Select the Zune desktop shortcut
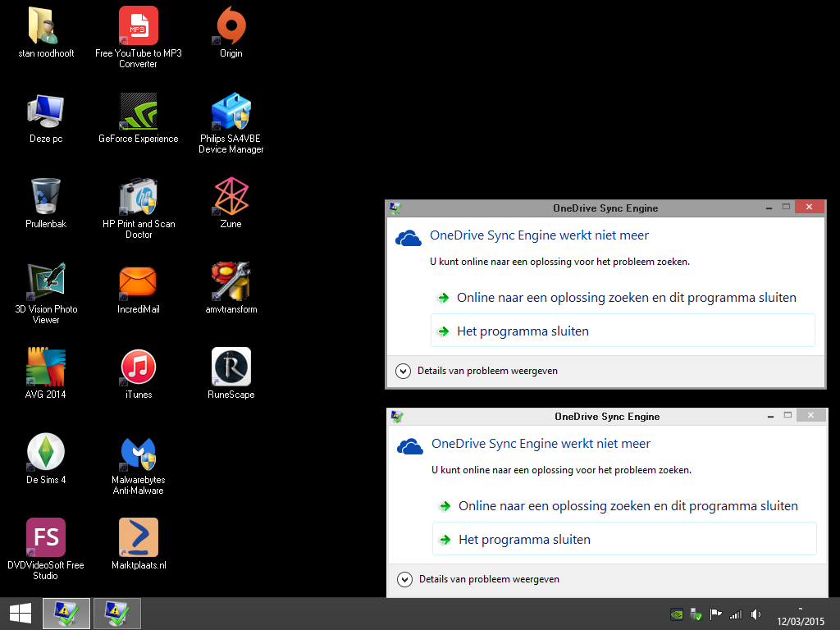The image size is (840, 630). pyautogui.click(x=231, y=196)
